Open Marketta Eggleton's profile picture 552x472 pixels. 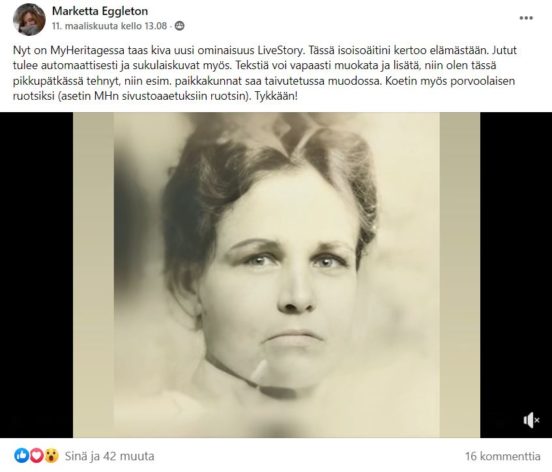(x=29, y=19)
